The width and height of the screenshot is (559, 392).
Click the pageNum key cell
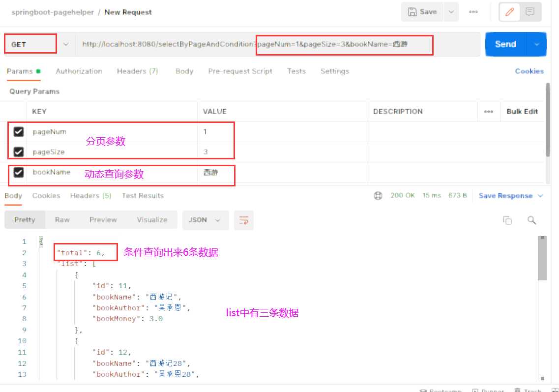(x=112, y=132)
